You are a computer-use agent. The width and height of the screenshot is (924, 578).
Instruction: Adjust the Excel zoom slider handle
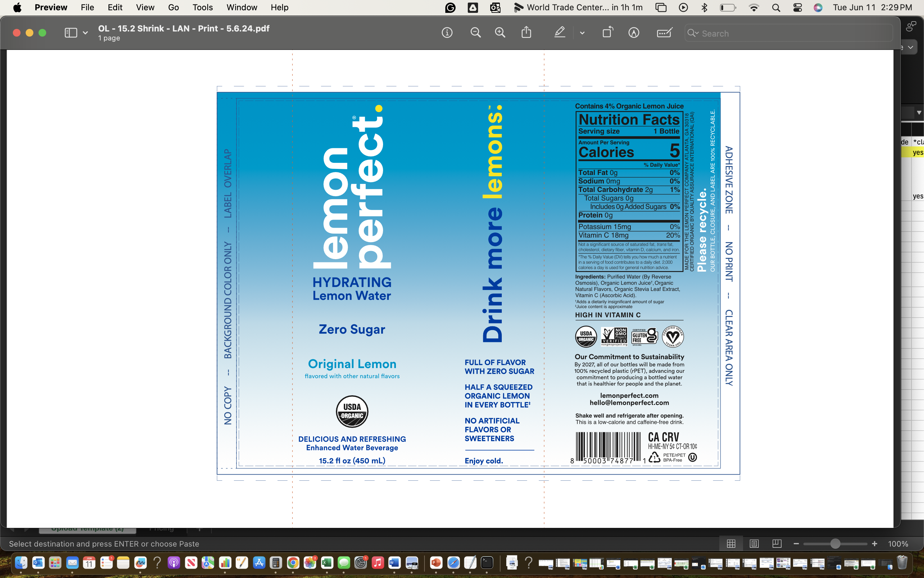[x=835, y=544]
